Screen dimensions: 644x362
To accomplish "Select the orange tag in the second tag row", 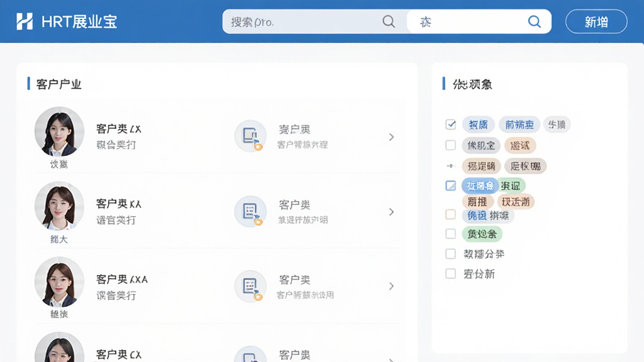I will click(x=520, y=145).
